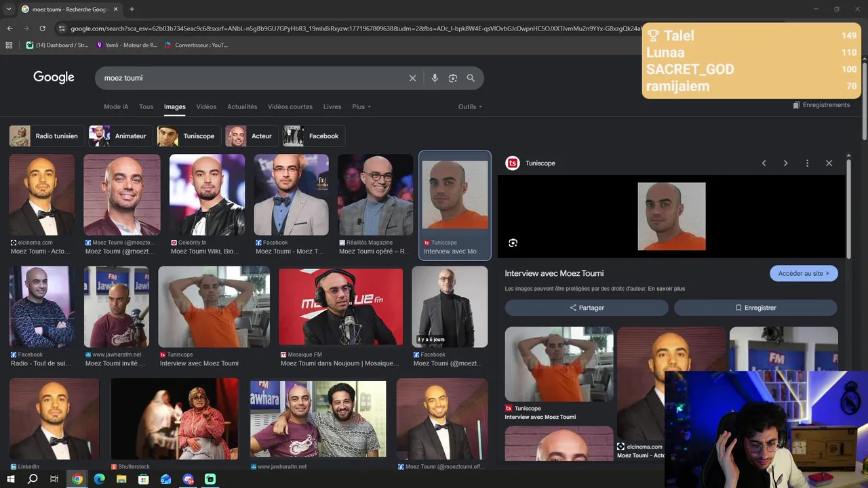868x488 pixels.
Task: Close the moez toumi browser tab
Action: 115,9
